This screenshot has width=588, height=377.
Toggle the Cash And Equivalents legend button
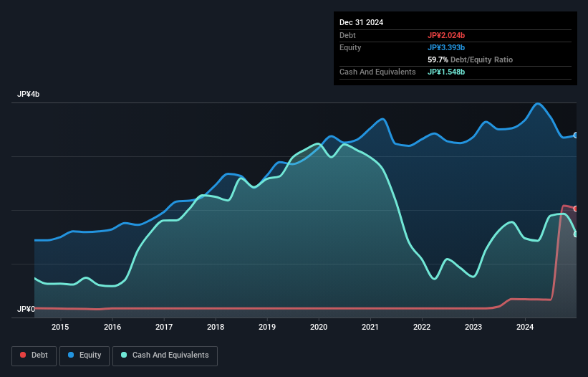click(x=165, y=355)
